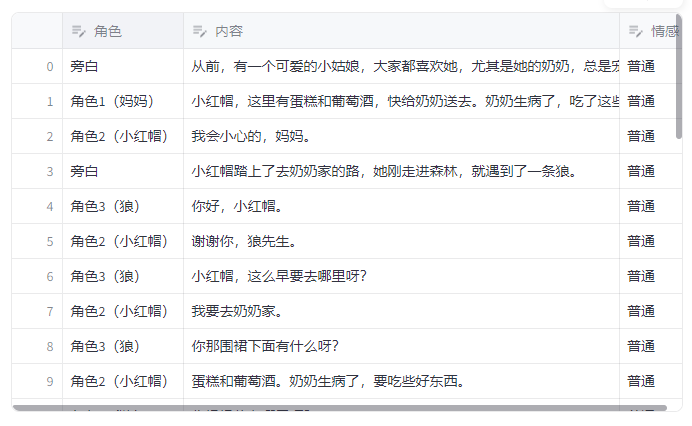Click the cell 你那围裙下面有什么呀？
Viewport: 692px width, 426px height.
pyautogui.click(x=266, y=346)
